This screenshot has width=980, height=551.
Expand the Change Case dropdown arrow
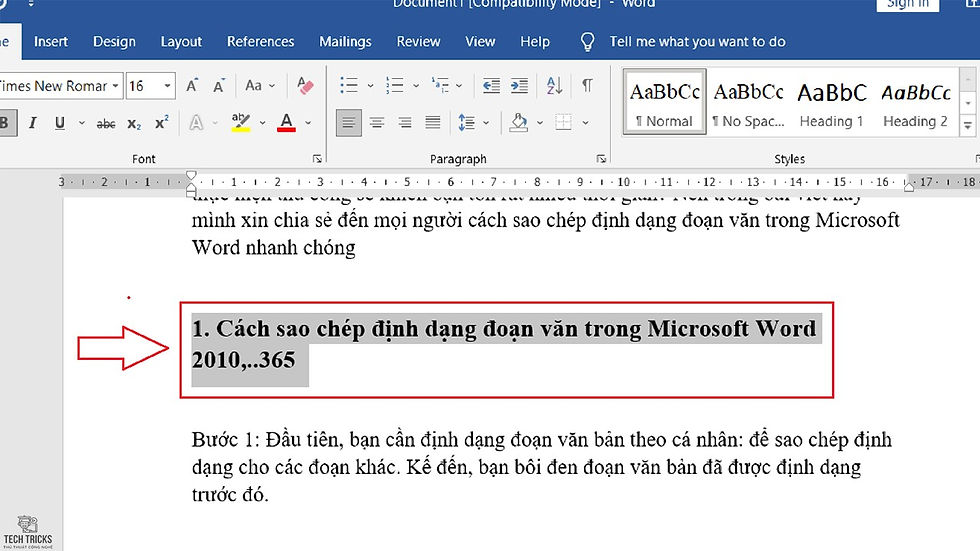click(272, 86)
